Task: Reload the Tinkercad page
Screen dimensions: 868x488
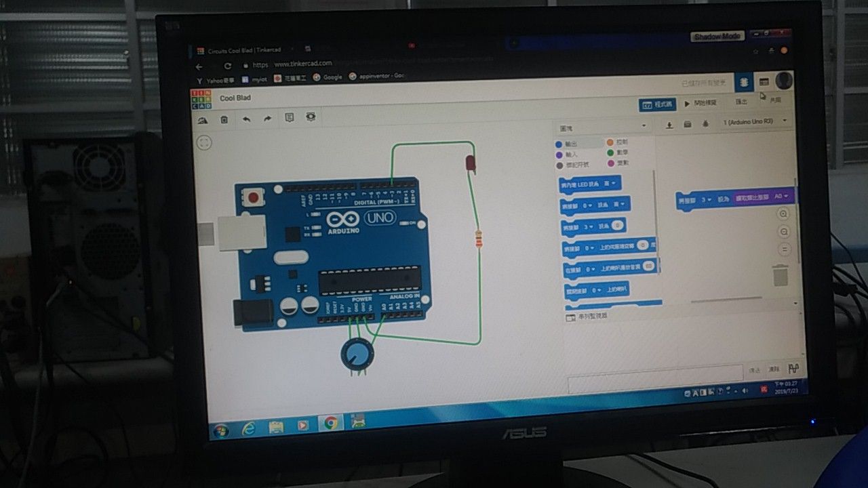Action: (228, 66)
